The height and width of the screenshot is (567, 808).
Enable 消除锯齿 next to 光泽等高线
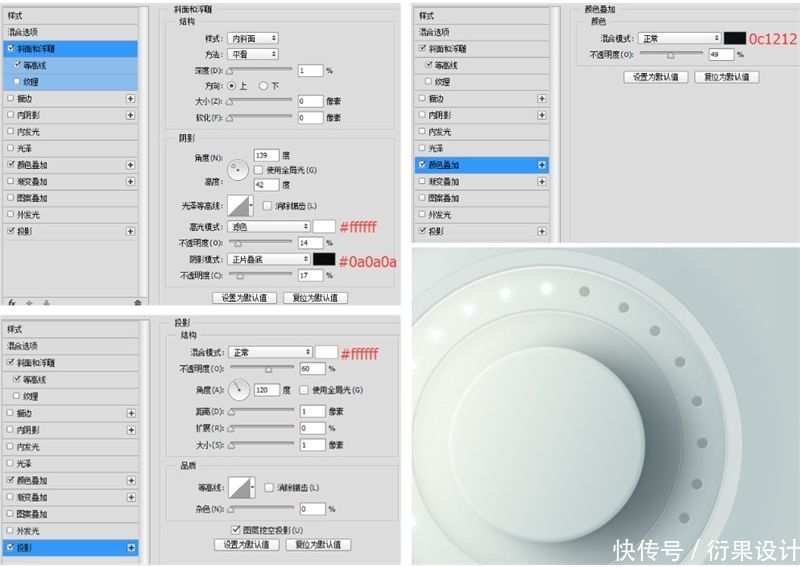267,206
